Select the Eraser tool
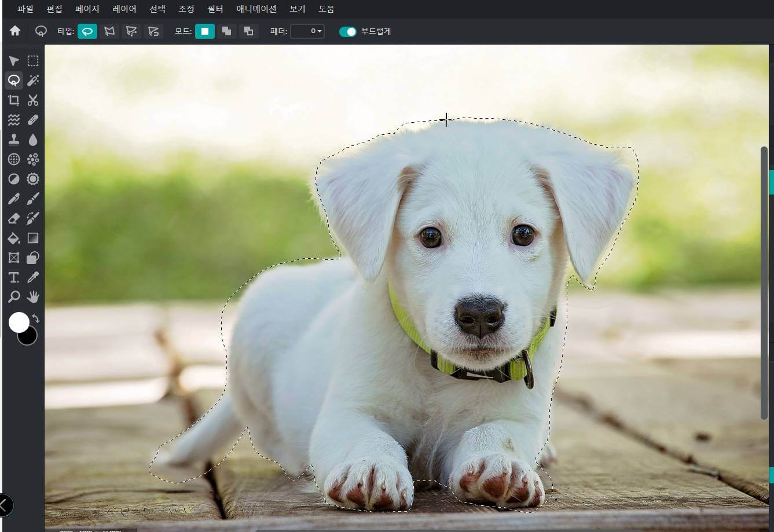Image resolution: width=774 pixels, height=532 pixels. (14, 218)
